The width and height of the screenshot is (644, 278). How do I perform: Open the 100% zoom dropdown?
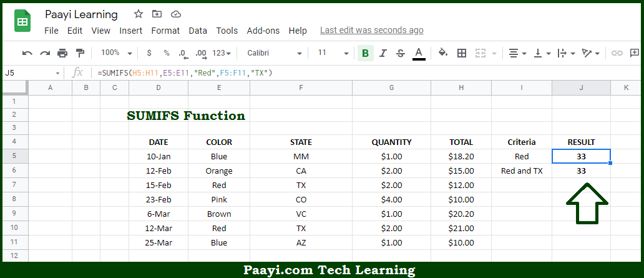pyautogui.click(x=117, y=53)
